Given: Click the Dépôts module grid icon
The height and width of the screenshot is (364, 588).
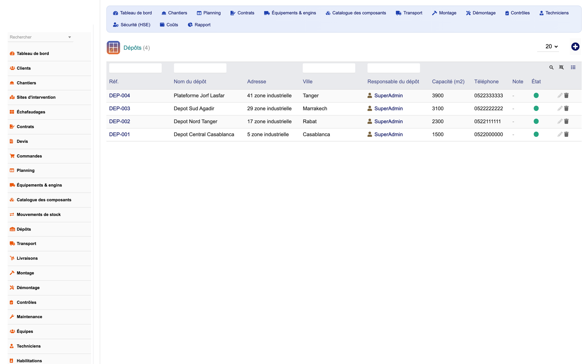Looking at the screenshot, I should [x=113, y=48].
